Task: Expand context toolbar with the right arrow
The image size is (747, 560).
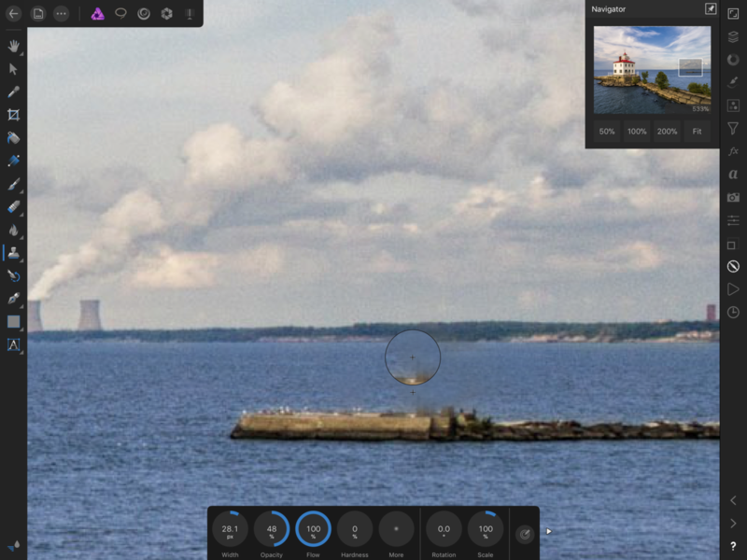Action: (548, 532)
